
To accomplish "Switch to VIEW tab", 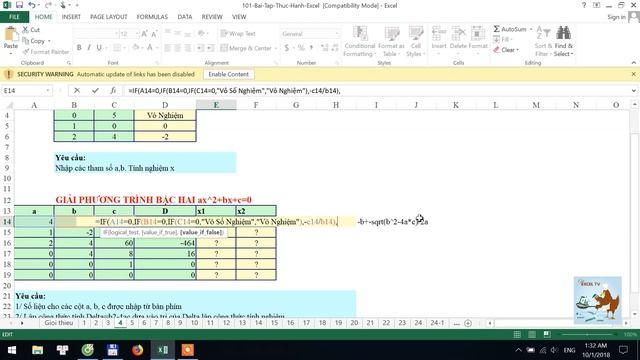I will 239,17.
